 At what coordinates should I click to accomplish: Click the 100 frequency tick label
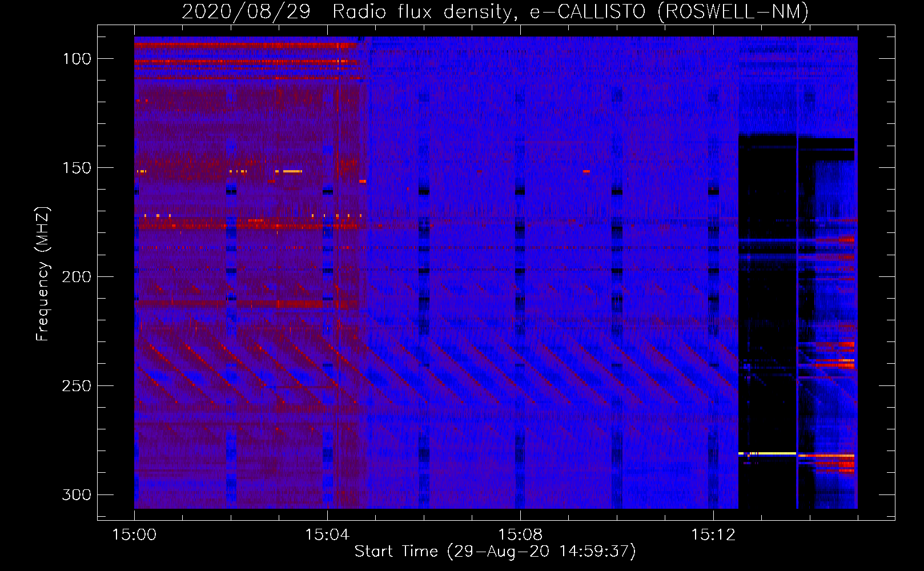tap(77, 59)
